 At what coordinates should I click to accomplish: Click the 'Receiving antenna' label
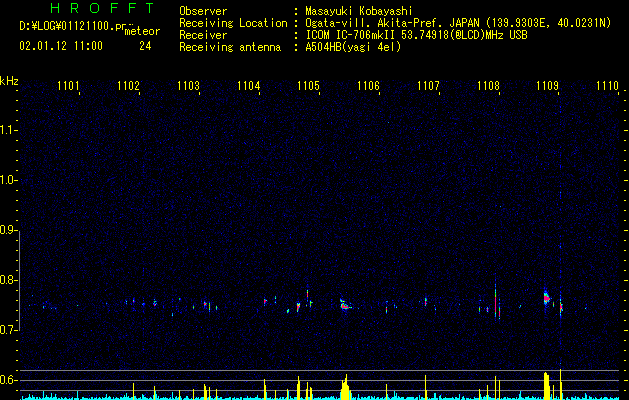230,47
